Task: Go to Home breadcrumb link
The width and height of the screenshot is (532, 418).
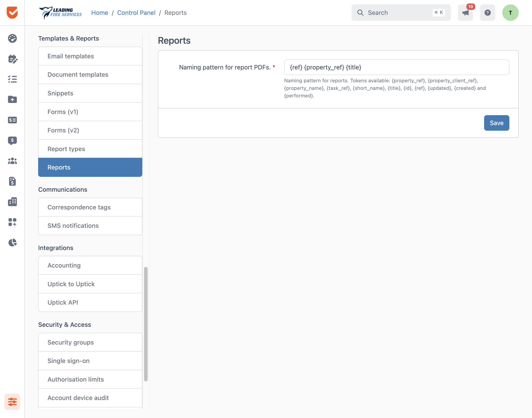Action: [x=100, y=13]
